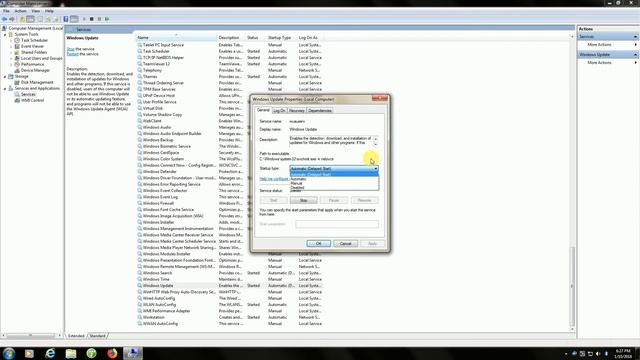Open Windows Explorer from the taskbar
Image resolution: width=640 pixels, height=360 pixels.
[x=71, y=353]
